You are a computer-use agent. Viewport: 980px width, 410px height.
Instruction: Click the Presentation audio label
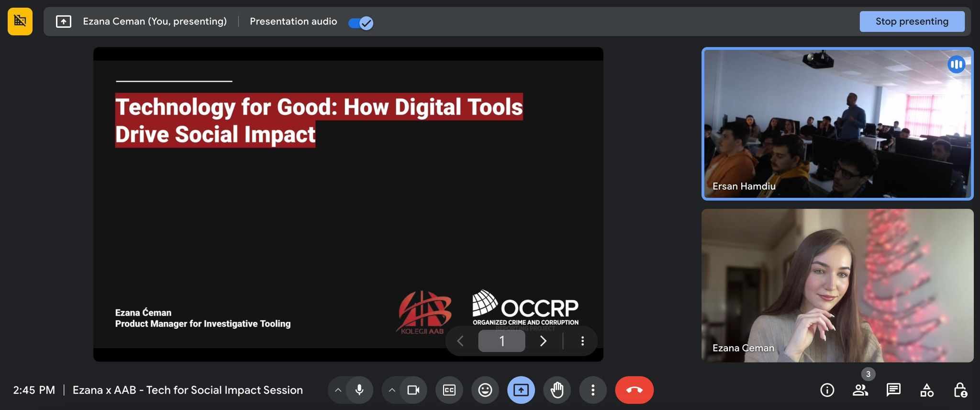pyautogui.click(x=293, y=22)
